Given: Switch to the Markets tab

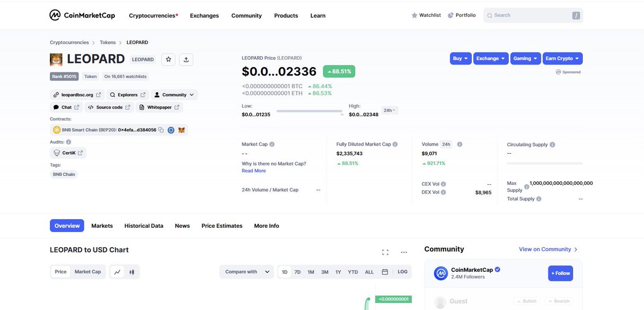Looking at the screenshot, I should click(102, 226).
